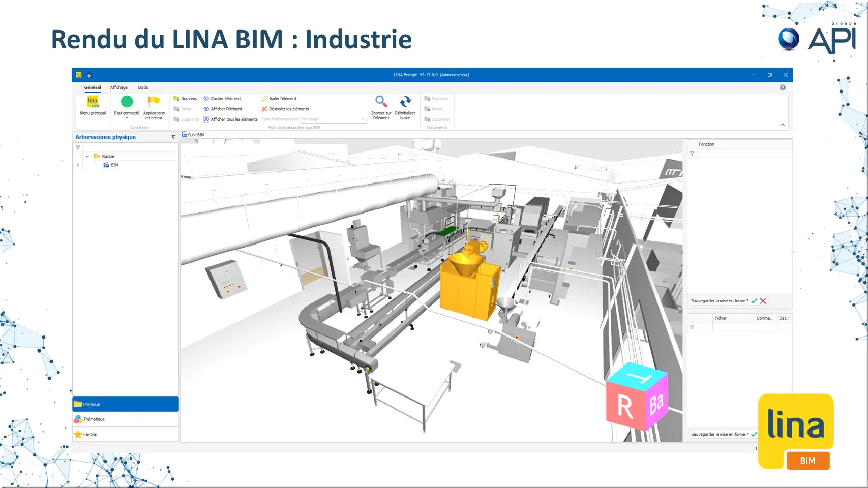This screenshot has width=868, height=488.
Task: Click the Fichier filter input cell
Action: (734, 327)
